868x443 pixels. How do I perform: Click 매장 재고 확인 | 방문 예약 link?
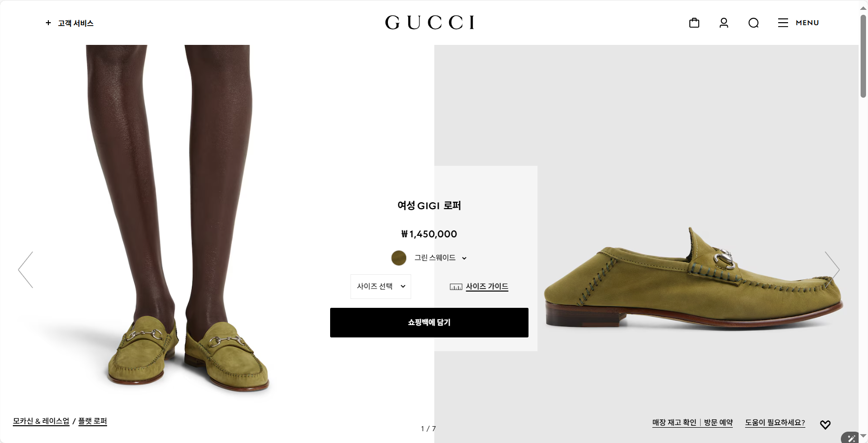click(692, 422)
